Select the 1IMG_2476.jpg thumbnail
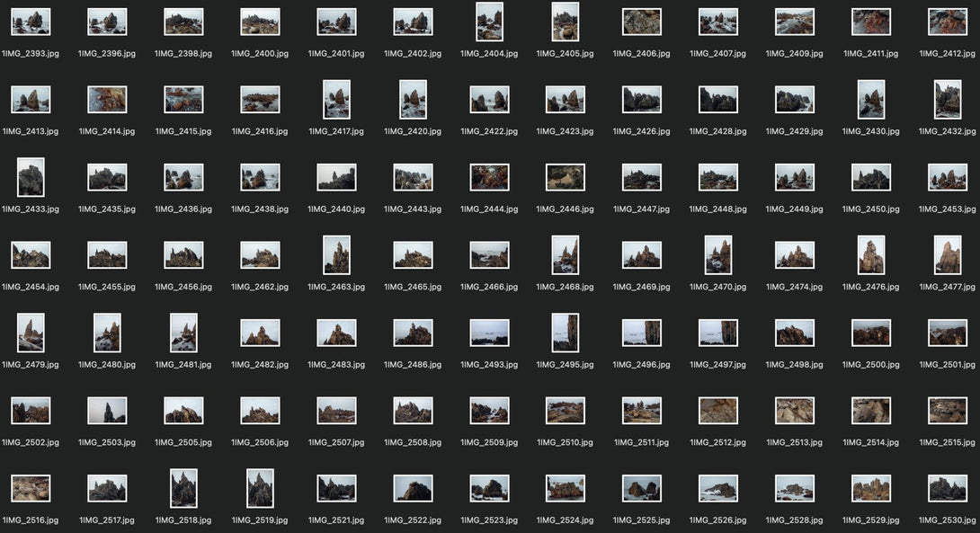This screenshot has width=980, height=533. [x=870, y=255]
